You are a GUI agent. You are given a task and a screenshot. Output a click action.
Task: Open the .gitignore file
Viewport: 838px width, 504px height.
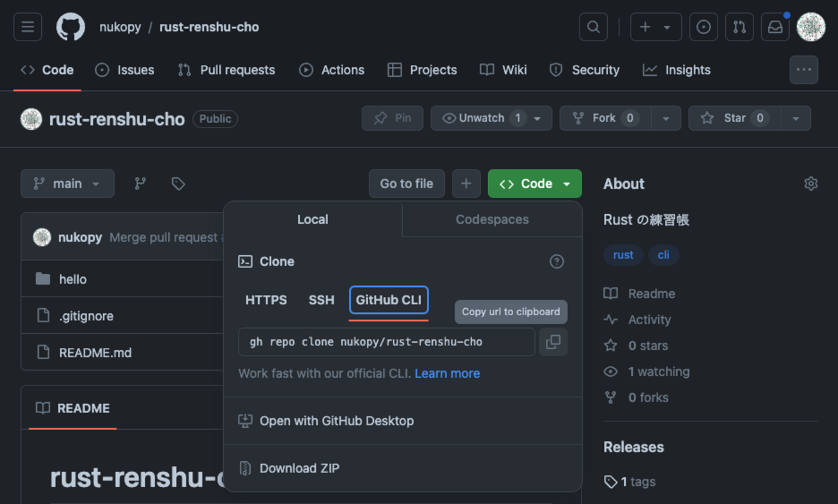pyautogui.click(x=86, y=316)
